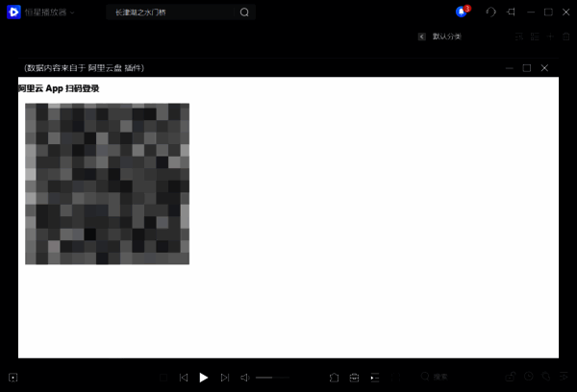Image resolution: width=577 pixels, height=392 pixels.
Task: Maximize the 阿里云盘 plugin dialog
Action: (x=526, y=68)
